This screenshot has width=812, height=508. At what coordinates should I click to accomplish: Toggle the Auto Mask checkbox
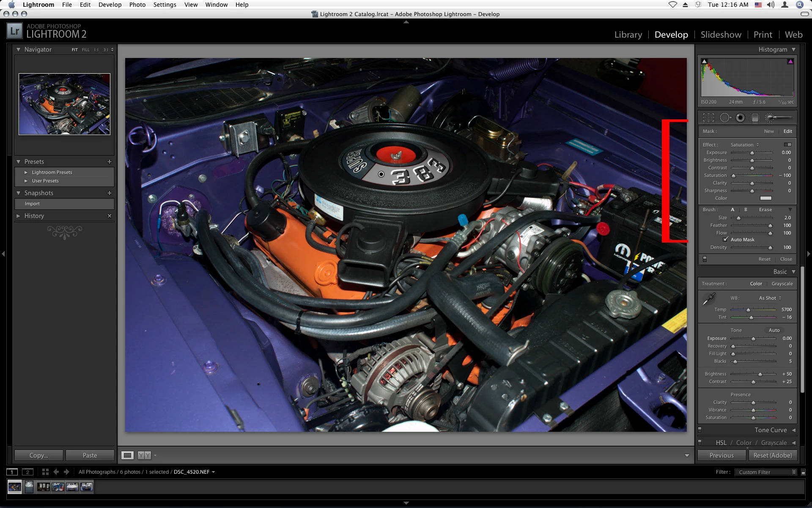coord(726,240)
